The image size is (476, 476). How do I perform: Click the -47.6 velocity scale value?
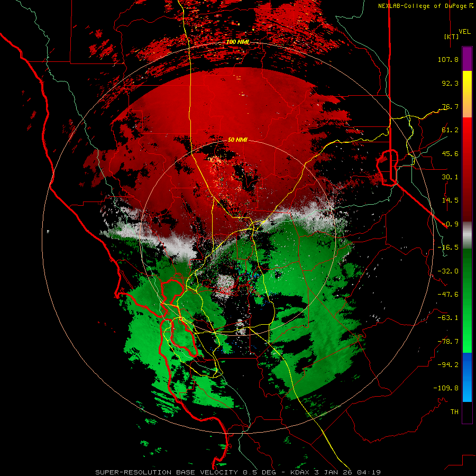point(448,295)
